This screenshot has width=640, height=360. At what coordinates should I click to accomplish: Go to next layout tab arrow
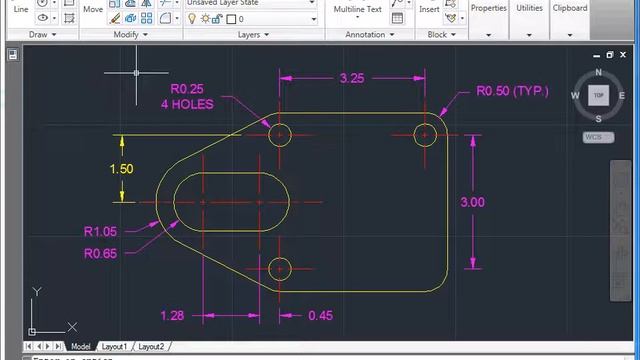click(48, 346)
